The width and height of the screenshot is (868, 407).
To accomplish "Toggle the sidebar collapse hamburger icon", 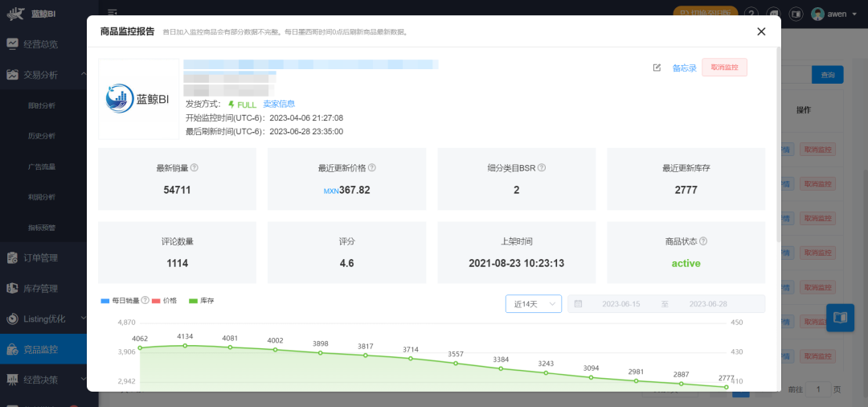I will click(113, 12).
